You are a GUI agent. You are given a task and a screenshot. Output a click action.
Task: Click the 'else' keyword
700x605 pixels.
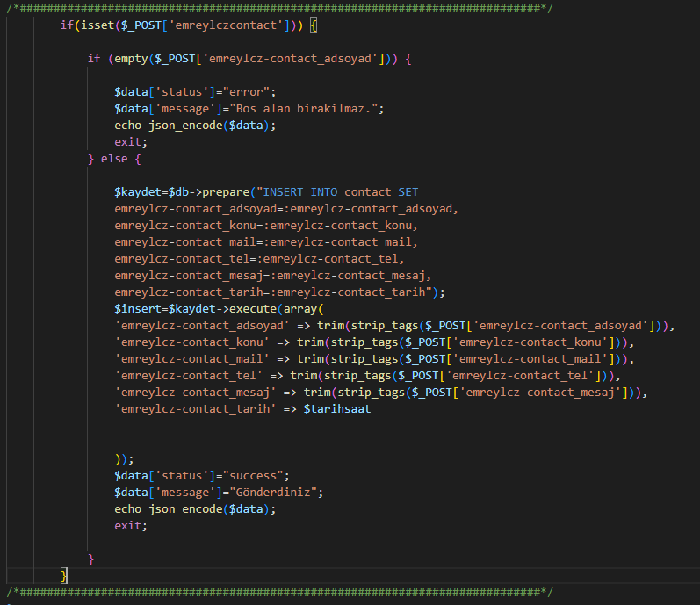pos(114,159)
